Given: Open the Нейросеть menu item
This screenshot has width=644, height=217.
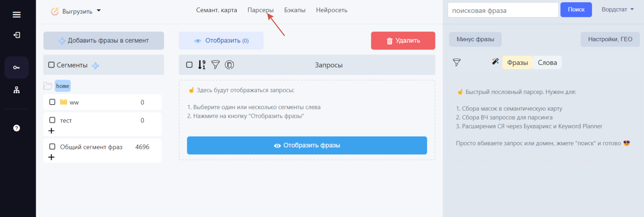Looking at the screenshot, I should coord(332,10).
